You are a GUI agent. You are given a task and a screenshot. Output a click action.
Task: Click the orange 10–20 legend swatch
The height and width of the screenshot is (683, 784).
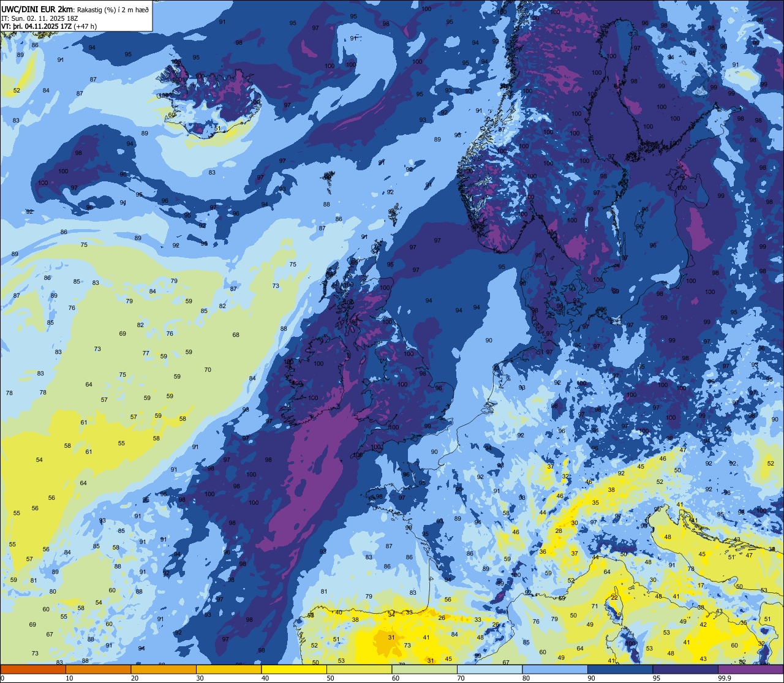click(98, 669)
